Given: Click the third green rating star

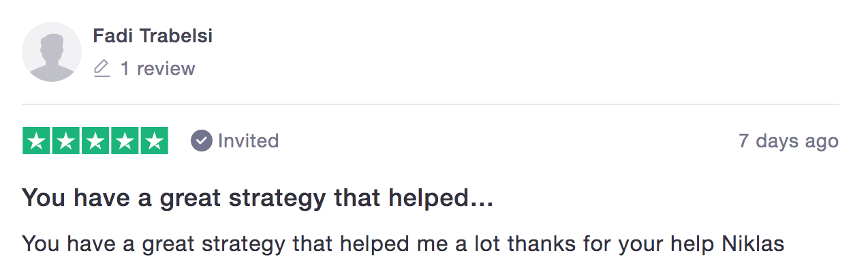Looking at the screenshot, I should [x=95, y=141].
